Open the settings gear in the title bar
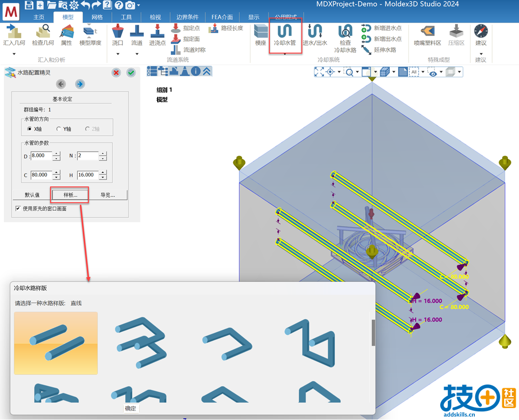The height and width of the screenshot is (420, 519). 74,5
